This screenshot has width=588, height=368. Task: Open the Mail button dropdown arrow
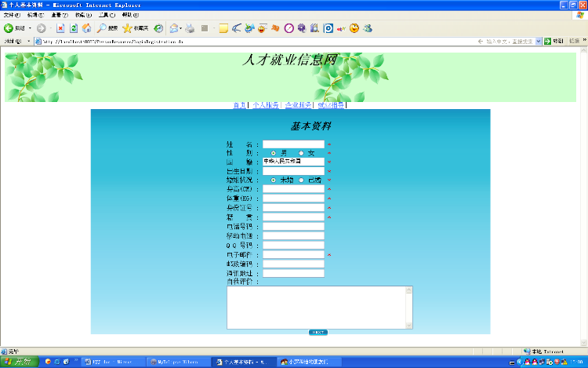click(x=181, y=28)
